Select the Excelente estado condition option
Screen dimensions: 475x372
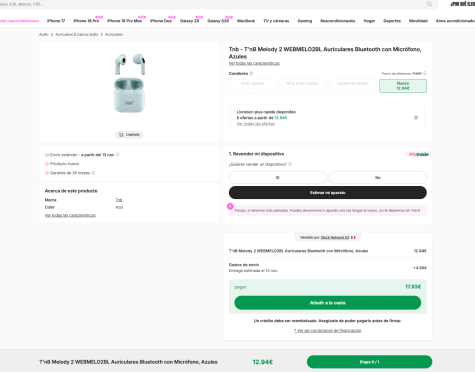tap(353, 86)
